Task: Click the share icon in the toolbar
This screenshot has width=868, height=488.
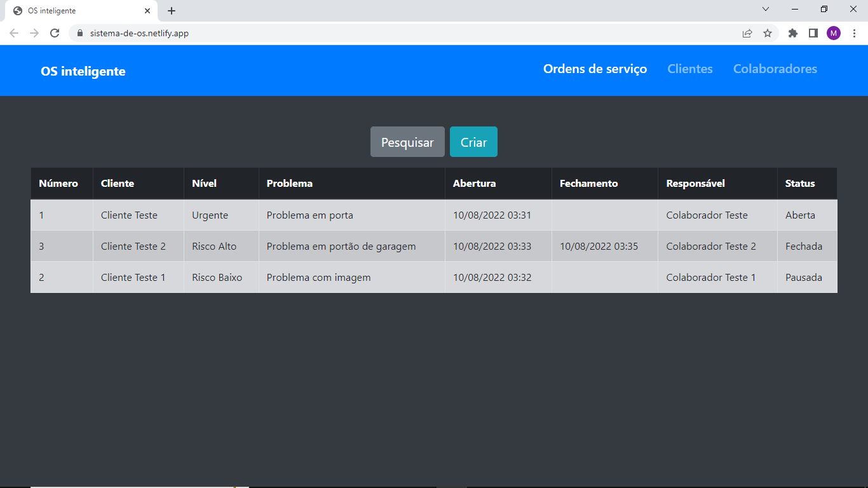Action: [747, 33]
